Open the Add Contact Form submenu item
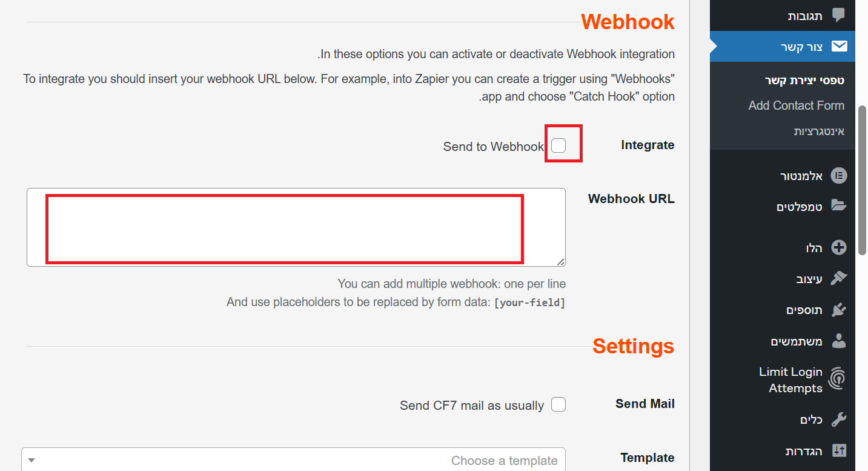868x471 pixels. (796, 105)
